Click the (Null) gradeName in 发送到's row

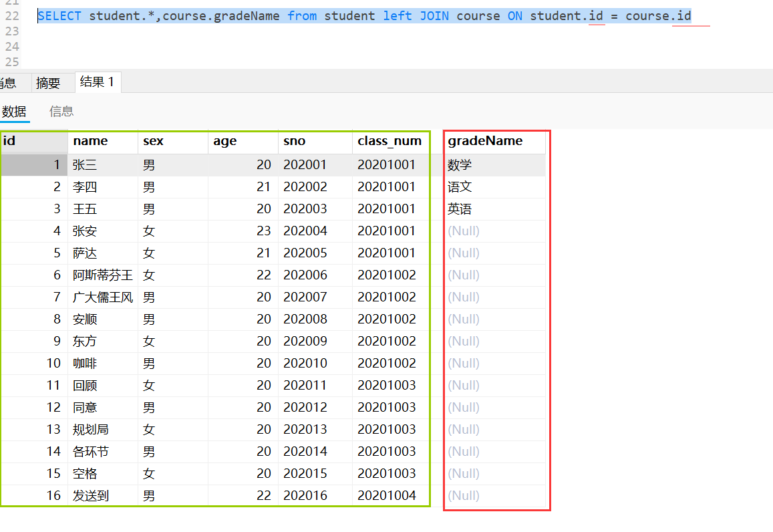(495, 495)
